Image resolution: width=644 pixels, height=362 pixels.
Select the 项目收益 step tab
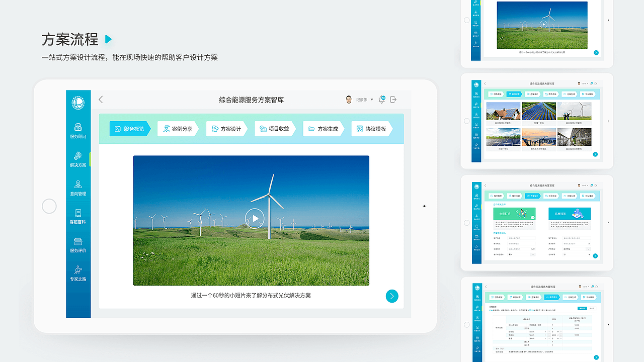[275, 129]
